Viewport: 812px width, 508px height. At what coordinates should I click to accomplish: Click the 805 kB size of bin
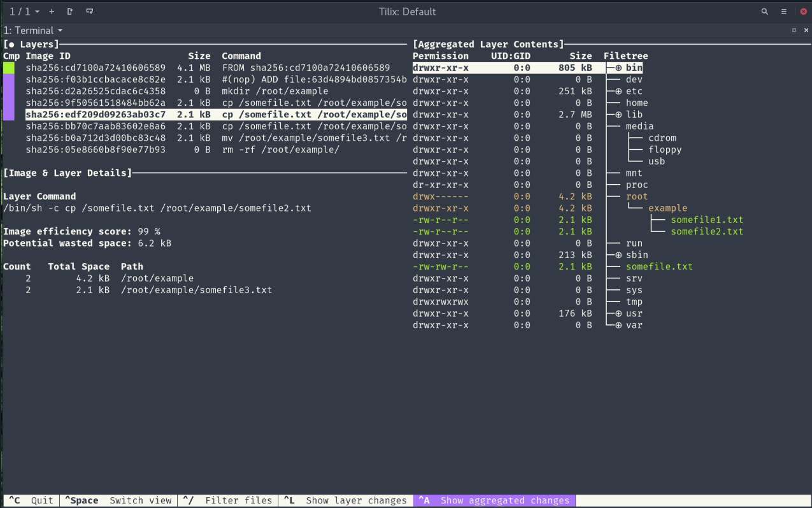pyautogui.click(x=575, y=68)
